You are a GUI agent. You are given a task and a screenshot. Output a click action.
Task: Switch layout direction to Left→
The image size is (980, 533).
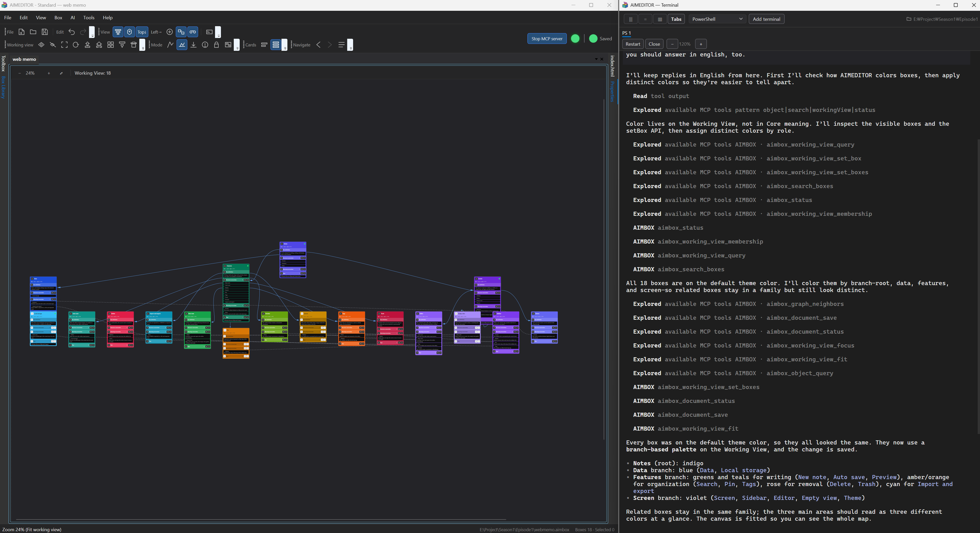click(x=156, y=32)
